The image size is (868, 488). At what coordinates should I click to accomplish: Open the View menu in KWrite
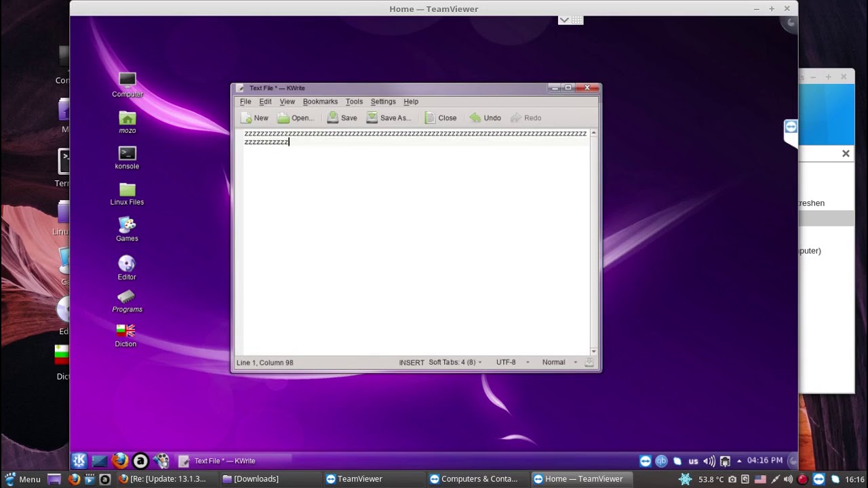coord(288,102)
